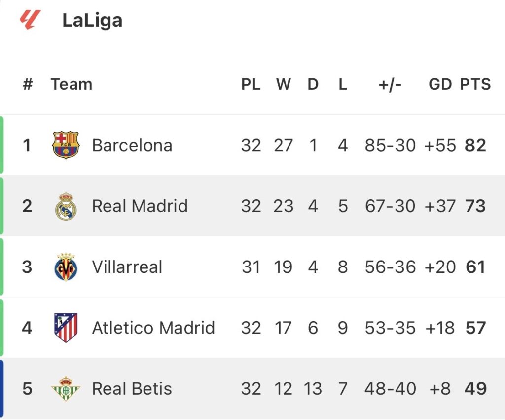This screenshot has height=420, width=505.
Task: Open the Real Betis badge
Action: [66, 388]
